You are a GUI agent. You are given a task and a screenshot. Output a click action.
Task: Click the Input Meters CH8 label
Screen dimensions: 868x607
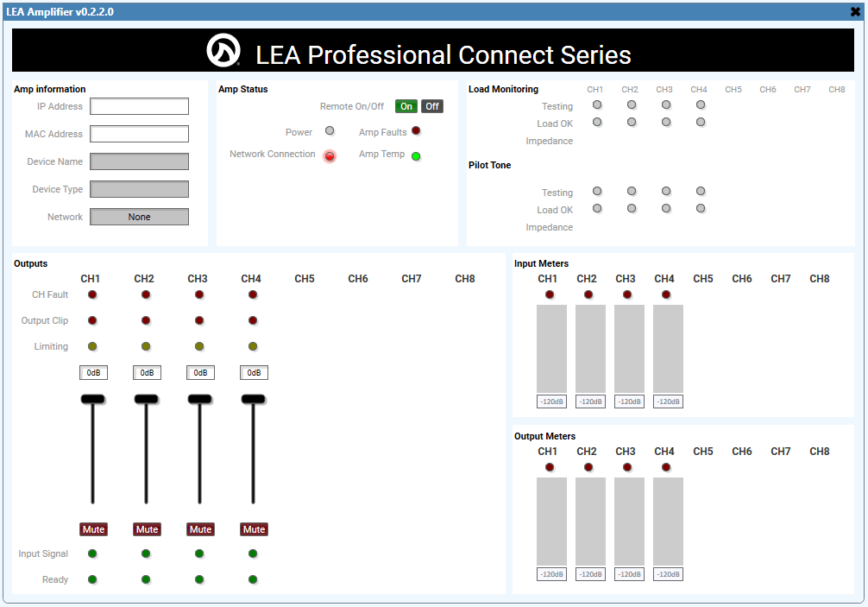(820, 279)
